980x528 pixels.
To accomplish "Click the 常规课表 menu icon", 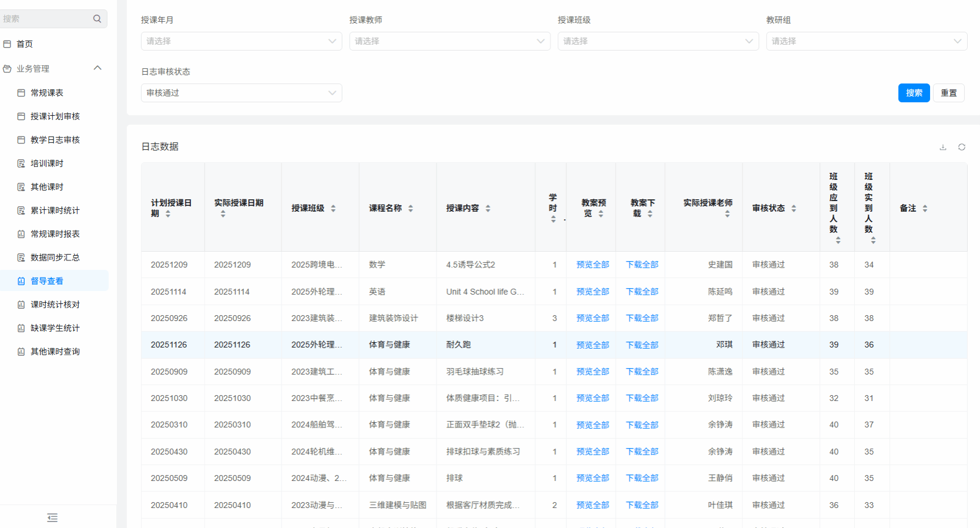I will coord(21,93).
